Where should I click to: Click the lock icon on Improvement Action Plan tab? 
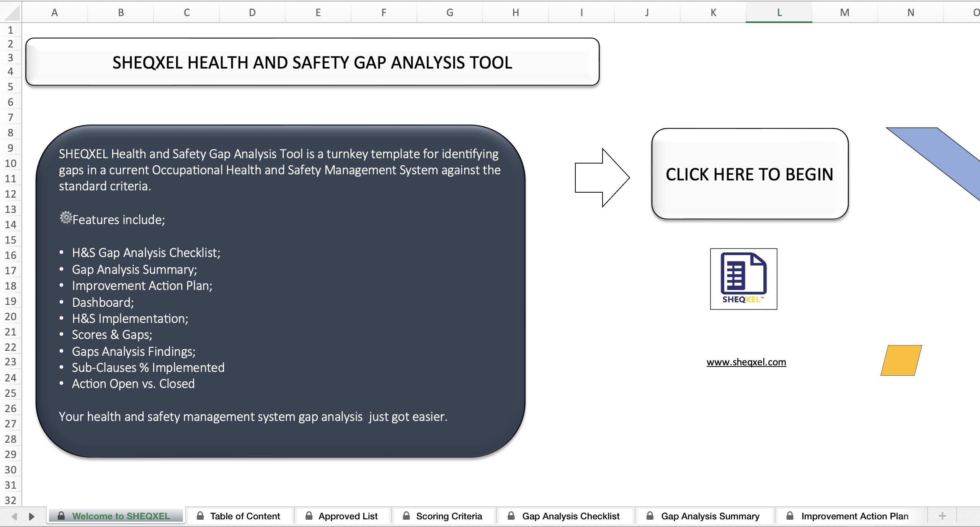(789, 516)
